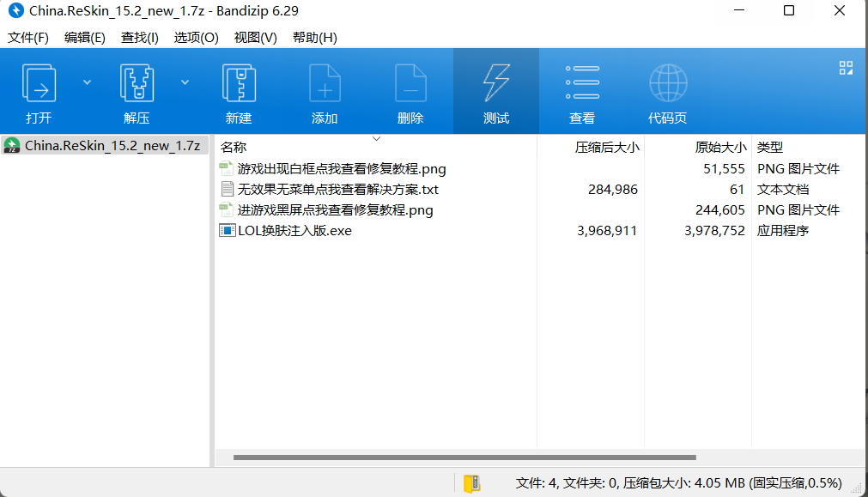Screen dimensions: 868x497
Task: Select China.ReSkin_15.2_new_1.7z in the tree
Action: coord(105,146)
